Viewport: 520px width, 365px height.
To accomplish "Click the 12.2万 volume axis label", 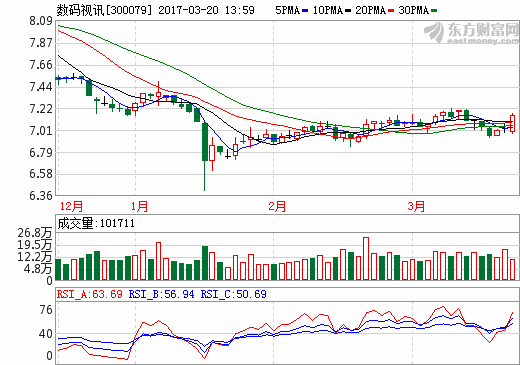I will point(35,257).
